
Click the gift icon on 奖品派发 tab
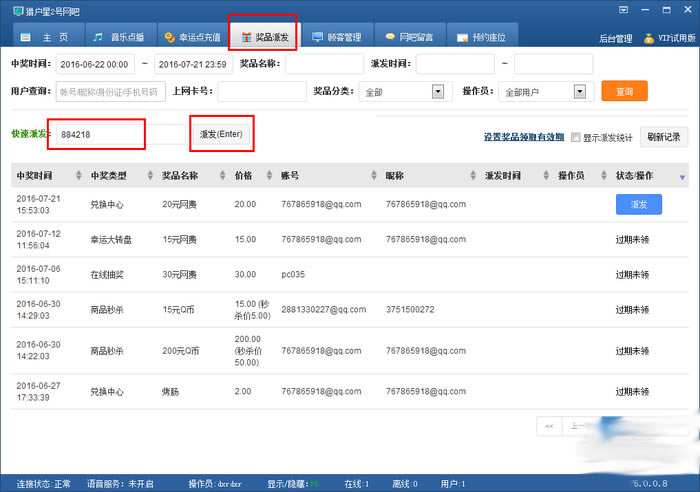click(x=246, y=37)
